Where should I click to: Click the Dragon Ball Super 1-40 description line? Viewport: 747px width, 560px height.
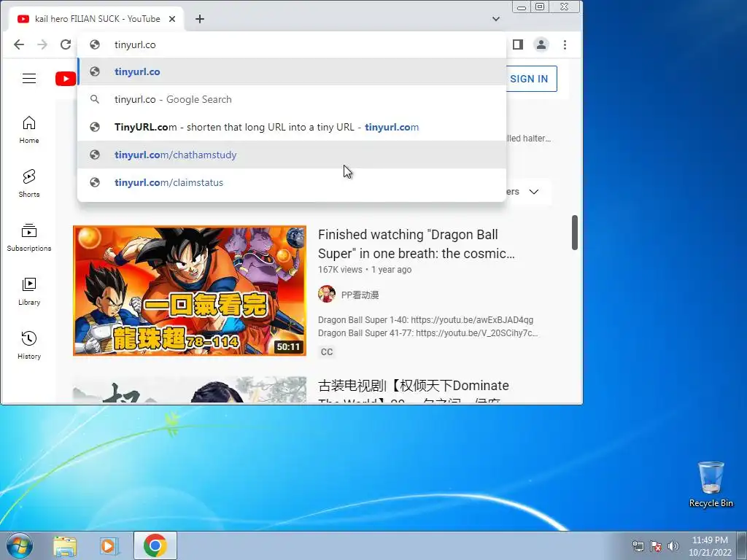tap(425, 320)
